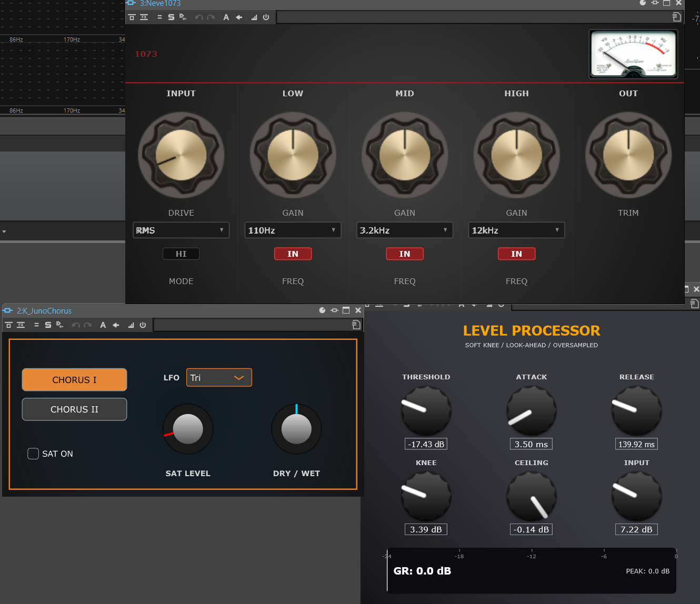Click the DRY / WET knob
This screenshot has width=700, height=604.
click(296, 429)
